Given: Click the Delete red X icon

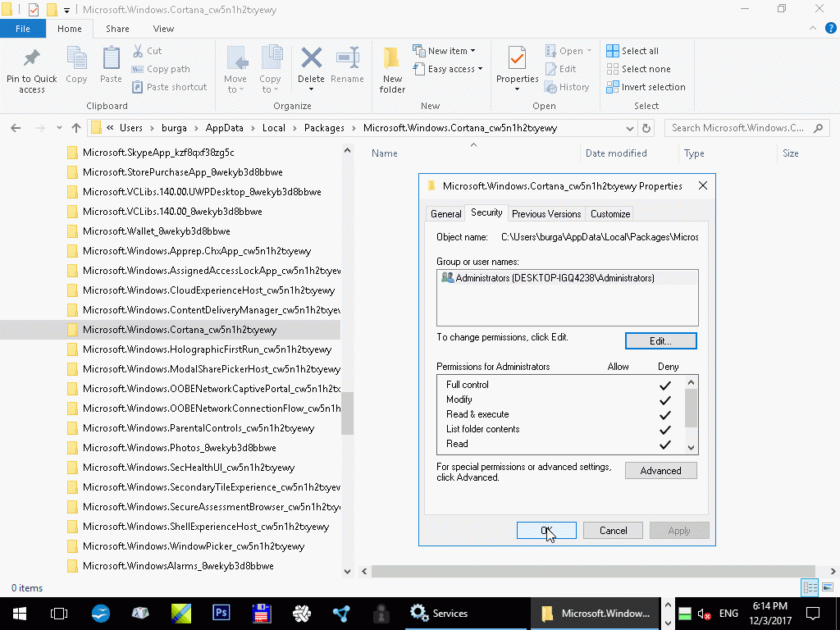Looking at the screenshot, I should tap(311, 58).
